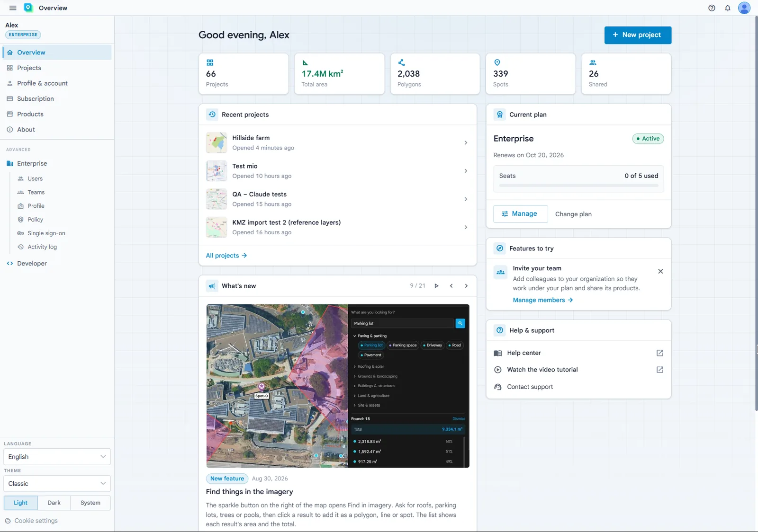Screen dimensions: 758x532
Task: Click Change plan
Action: 573,214
